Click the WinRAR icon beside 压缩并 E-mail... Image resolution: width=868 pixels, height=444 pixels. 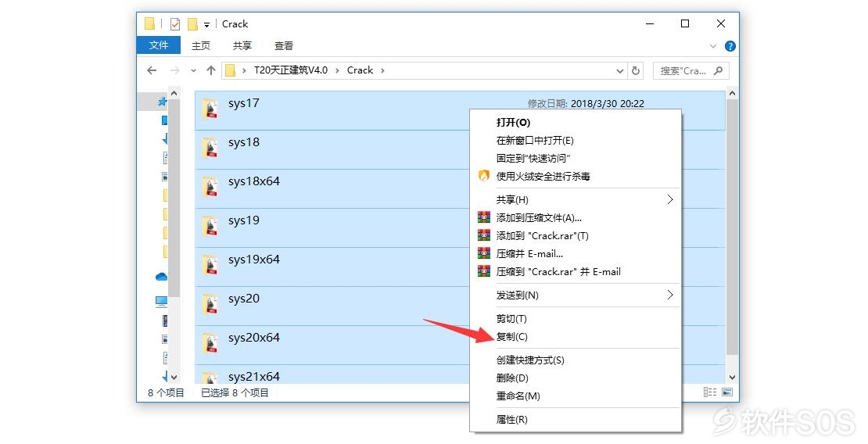pyautogui.click(x=484, y=253)
